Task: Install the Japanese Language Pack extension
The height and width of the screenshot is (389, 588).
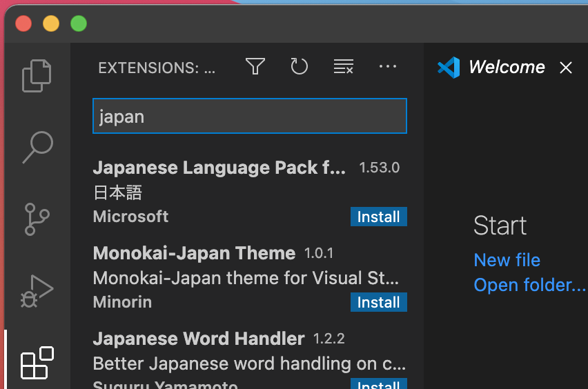Action: pyautogui.click(x=379, y=217)
